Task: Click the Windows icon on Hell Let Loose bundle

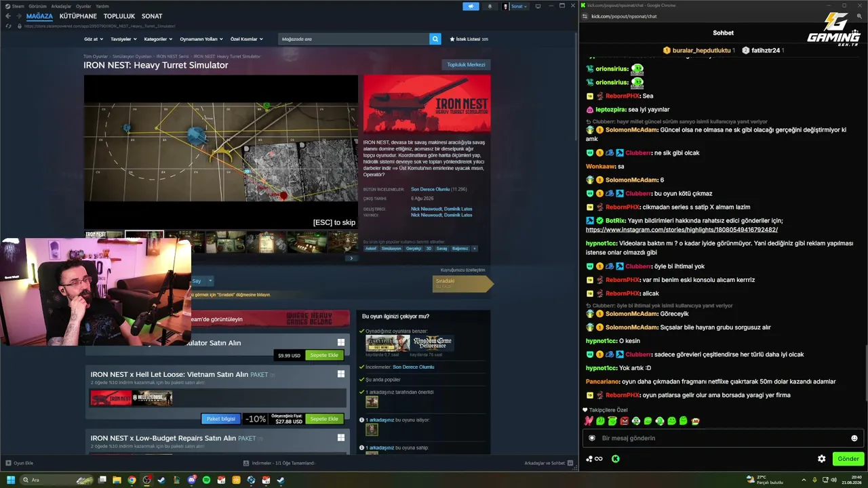Action: coord(341,373)
